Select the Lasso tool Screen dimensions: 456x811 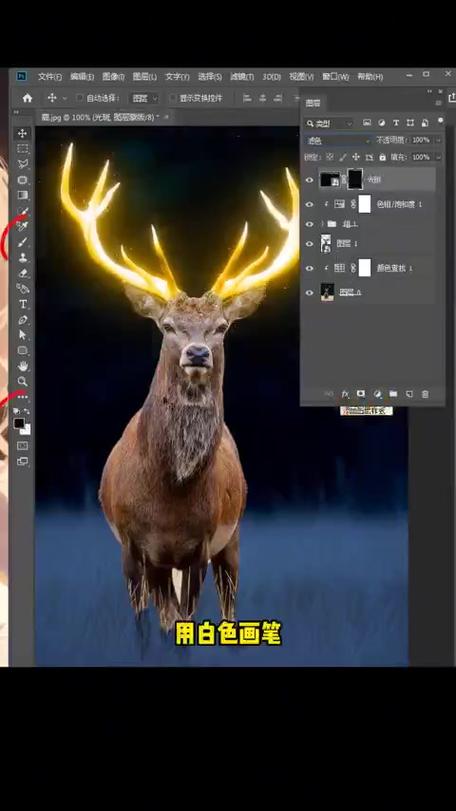(22, 164)
